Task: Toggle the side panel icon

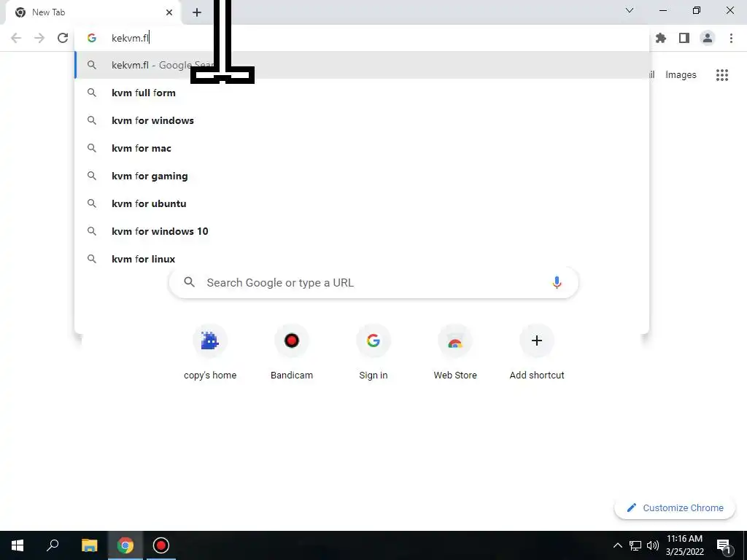Action: pyautogui.click(x=684, y=38)
